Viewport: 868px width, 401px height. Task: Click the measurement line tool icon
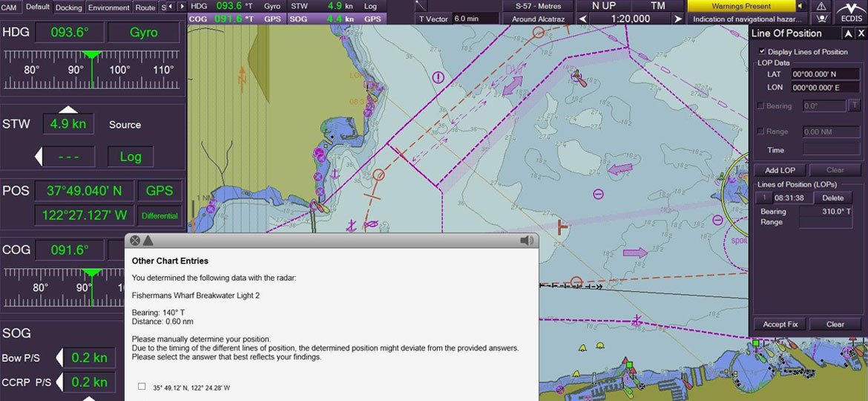coord(421,6)
